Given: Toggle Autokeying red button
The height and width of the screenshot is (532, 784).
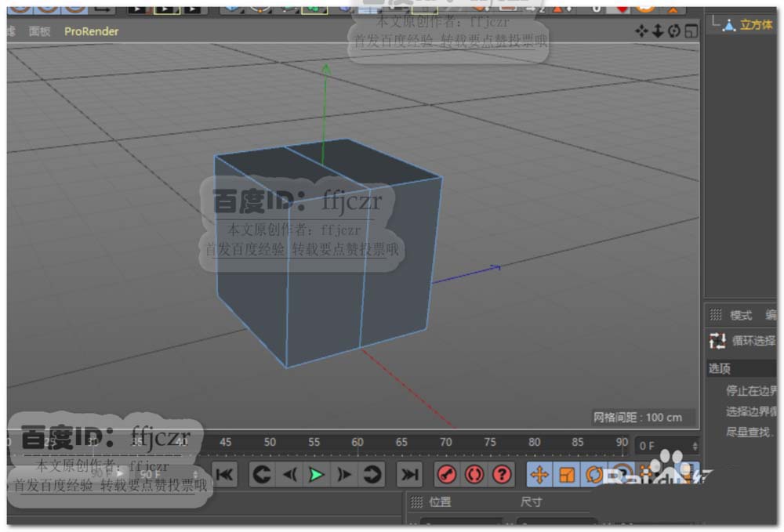Looking at the screenshot, I should coord(474,474).
